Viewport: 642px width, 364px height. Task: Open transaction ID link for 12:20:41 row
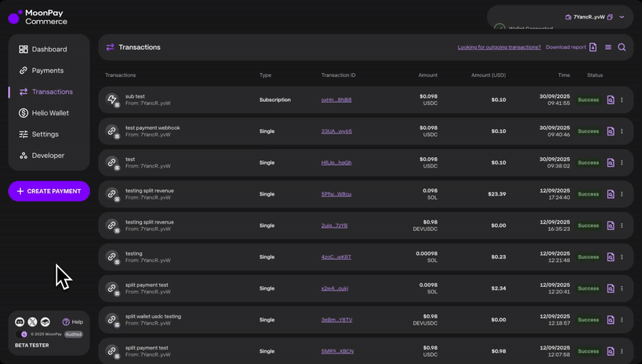click(x=335, y=289)
